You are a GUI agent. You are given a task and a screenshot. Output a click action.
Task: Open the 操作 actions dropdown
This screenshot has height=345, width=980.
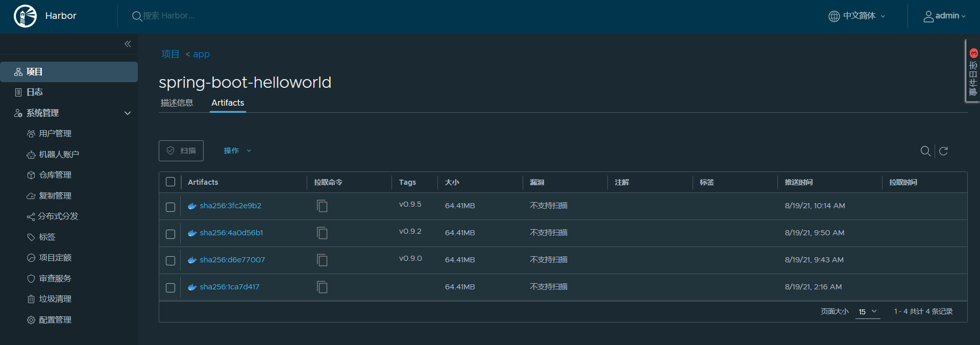click(x=237, y=151)
